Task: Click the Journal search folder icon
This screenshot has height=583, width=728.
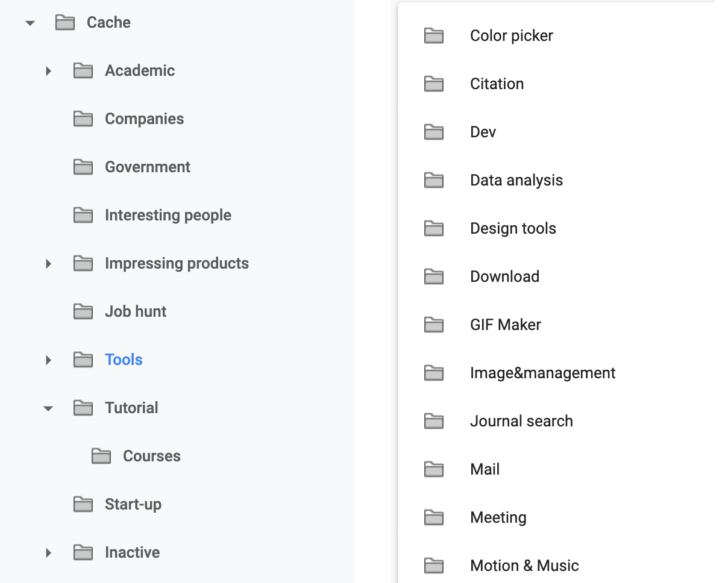Action: [x=434, y=422]
